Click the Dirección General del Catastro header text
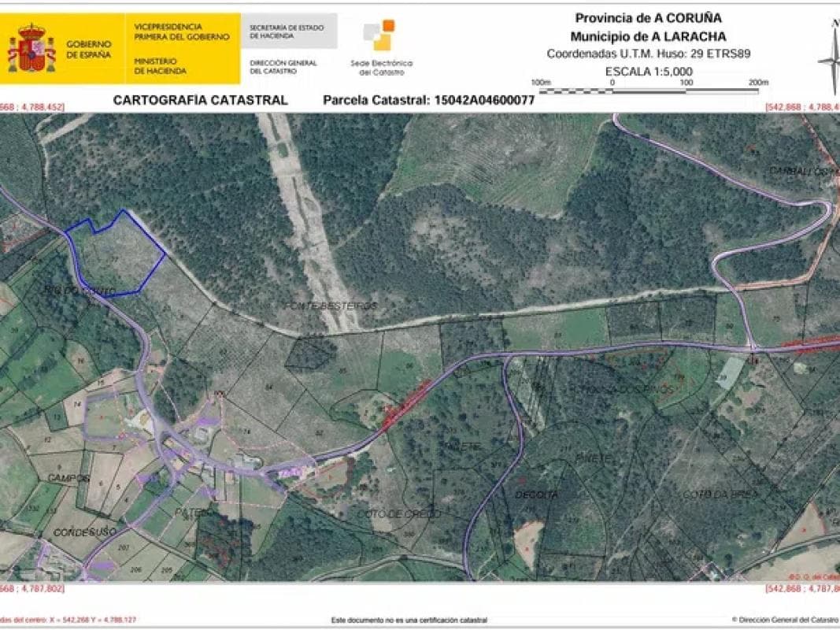The width and height of the screenshot is (840, 630). pos(283,66)
